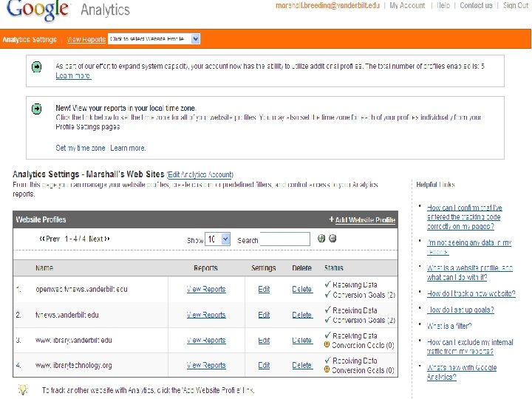
Task: Edit settings for tvnews.vanderbilt.edu row 2
Action: (x=264, y=315)
